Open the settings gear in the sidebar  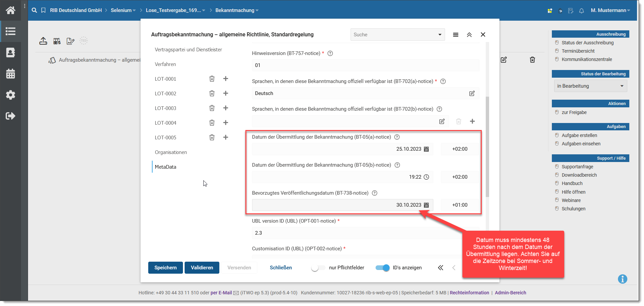pyautogui.click(x=10, y=95)
